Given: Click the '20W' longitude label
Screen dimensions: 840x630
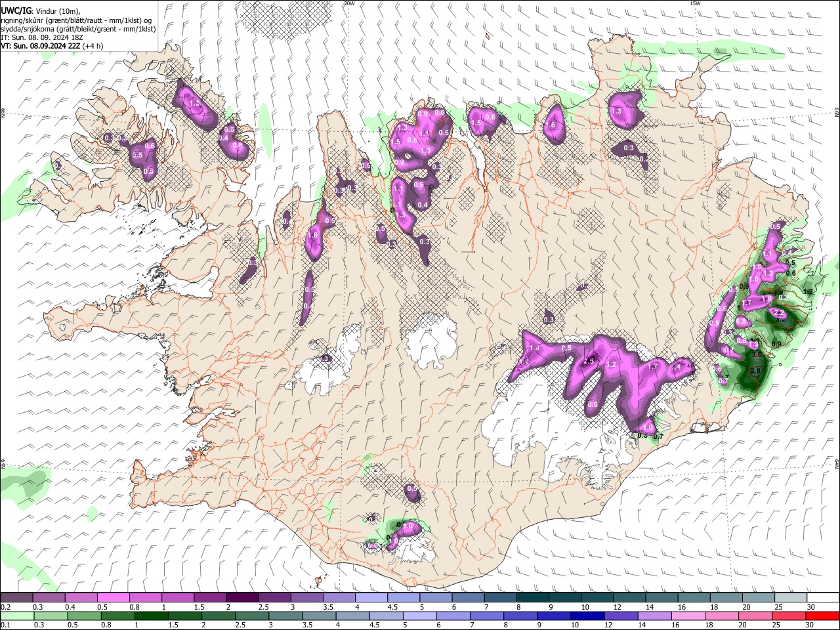Looking at the screenshot, I should [349, 3].
